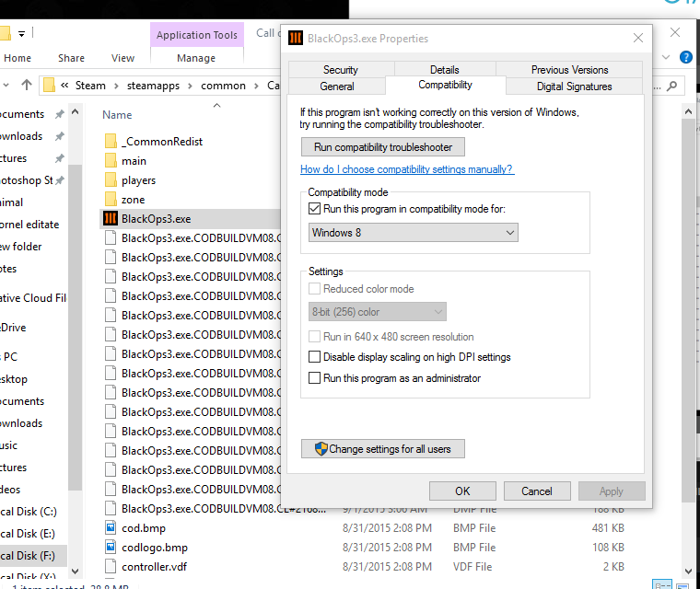Open How do I choose compatibility settings manually link
Viewport: 700px width, 589px height.
pos(407,169)
